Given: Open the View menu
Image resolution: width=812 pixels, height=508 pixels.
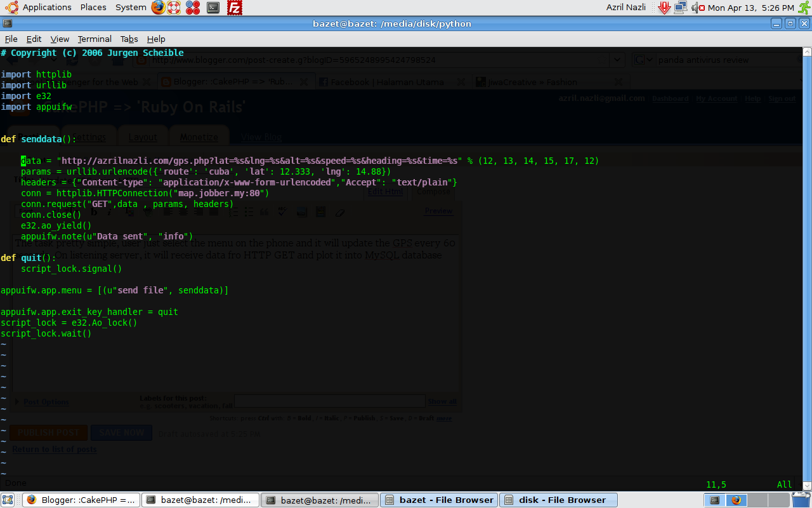Looking at the screenshot, I should (60, 39).
